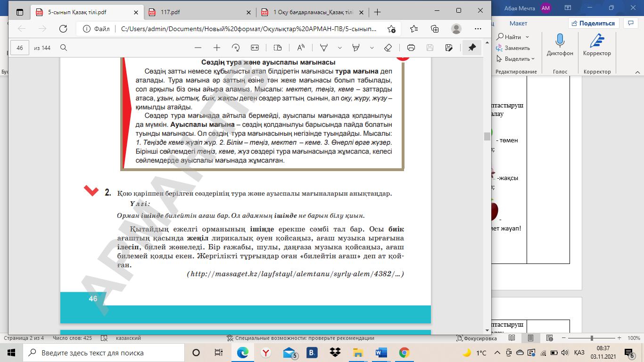
Task: Click Заменить in Word ribbon
Action: pyautogui.click(x=513, y=48)
